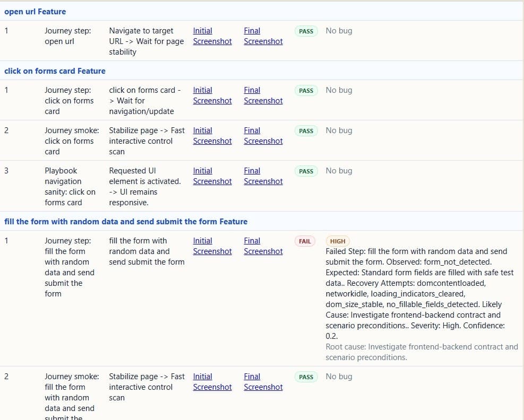Open Final Screenshot for Playbook navigation sanity
The height and width of the screenshot is (420, 524).
(x=263, y=176)
